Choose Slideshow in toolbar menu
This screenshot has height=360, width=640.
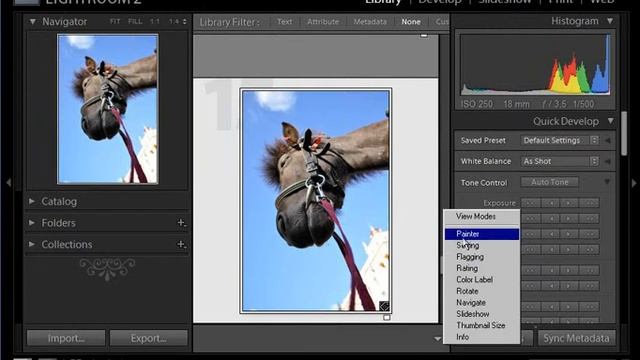tap(482, 314)
